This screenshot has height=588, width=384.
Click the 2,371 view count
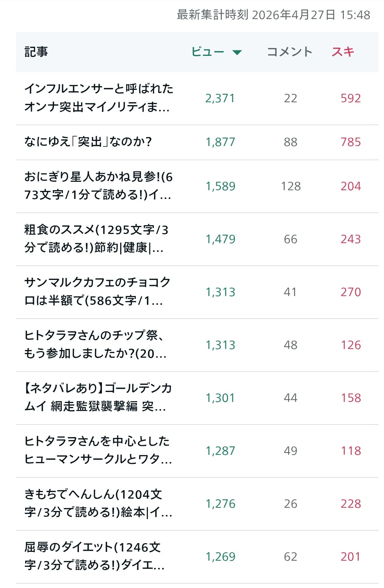click(220, 98)
